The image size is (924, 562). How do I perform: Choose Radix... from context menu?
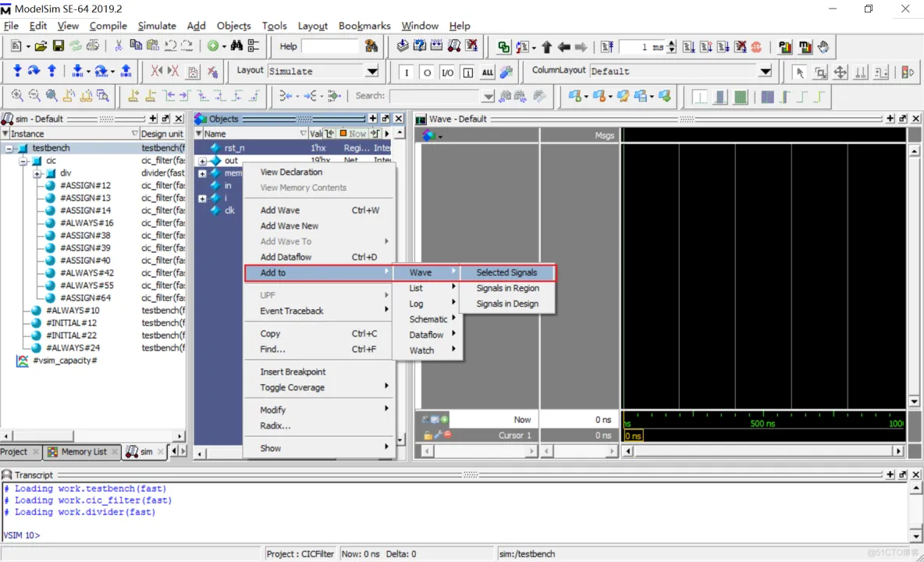[x=275, y=425]
